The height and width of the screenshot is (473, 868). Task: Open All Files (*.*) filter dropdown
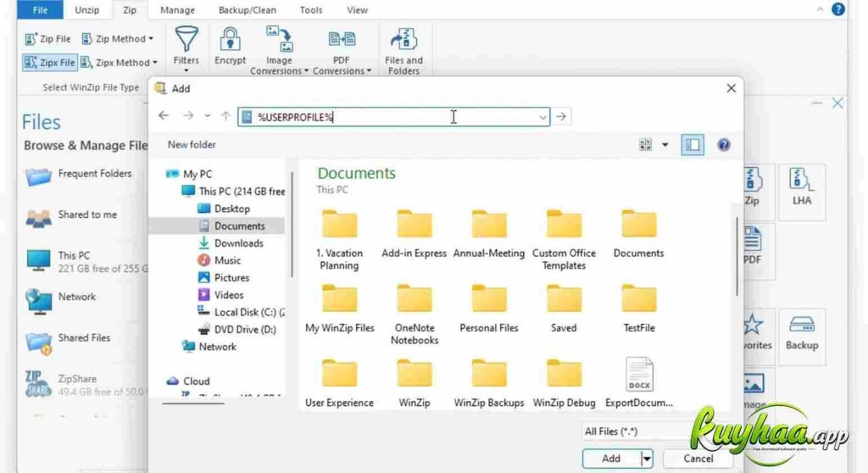point(636,431)
